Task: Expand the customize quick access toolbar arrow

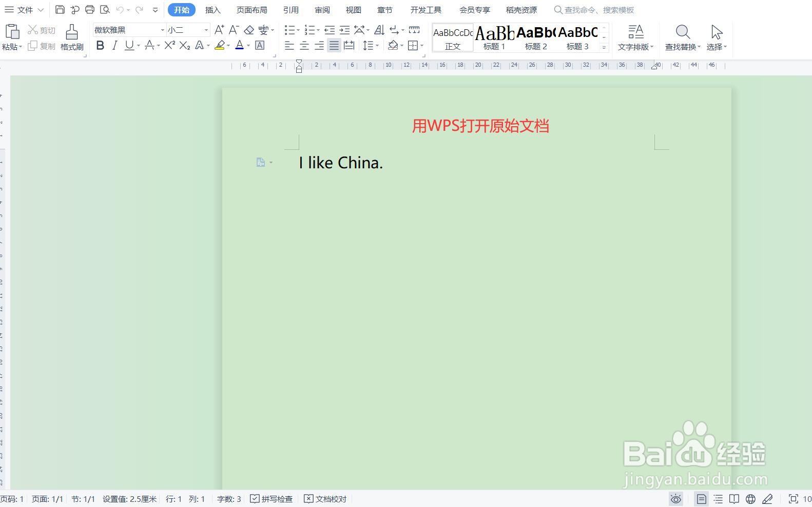Action: [155, 10]
